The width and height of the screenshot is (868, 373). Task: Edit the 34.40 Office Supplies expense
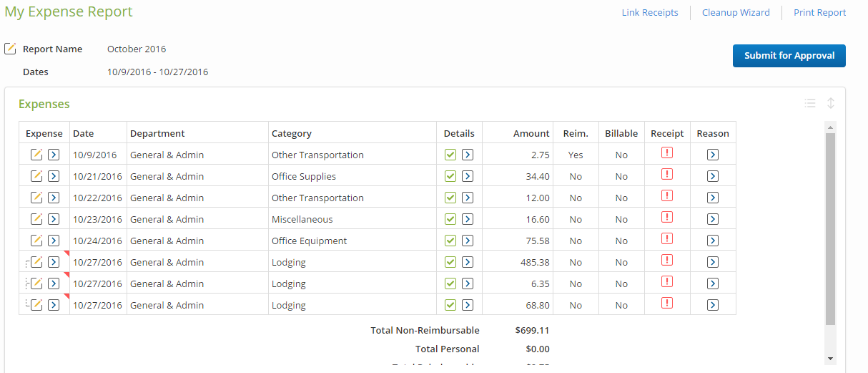[x=36, y=176]
